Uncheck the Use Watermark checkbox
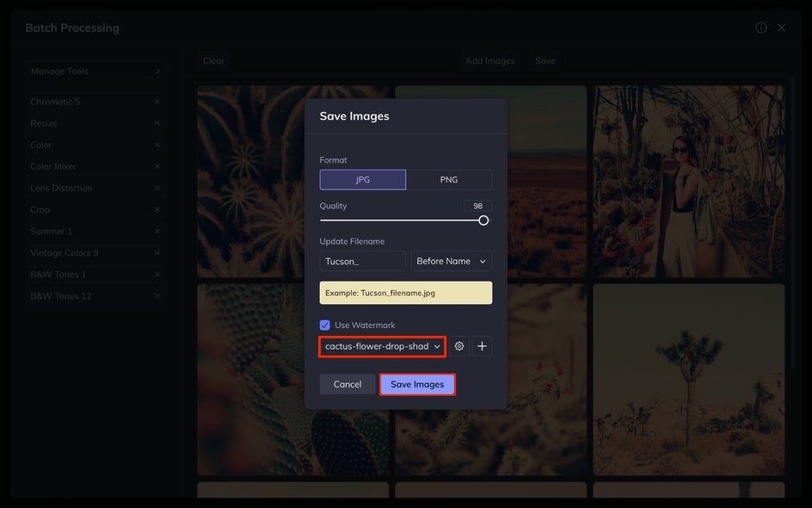 point(324,325)
